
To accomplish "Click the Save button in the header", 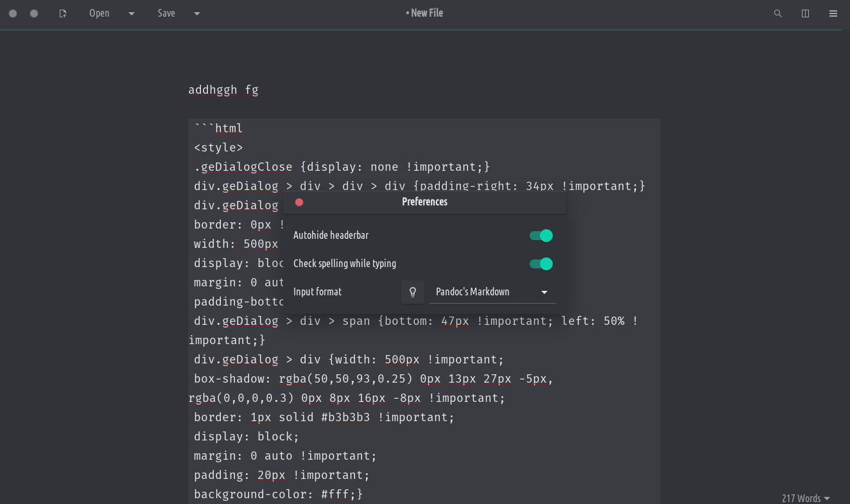I will 166,13.
